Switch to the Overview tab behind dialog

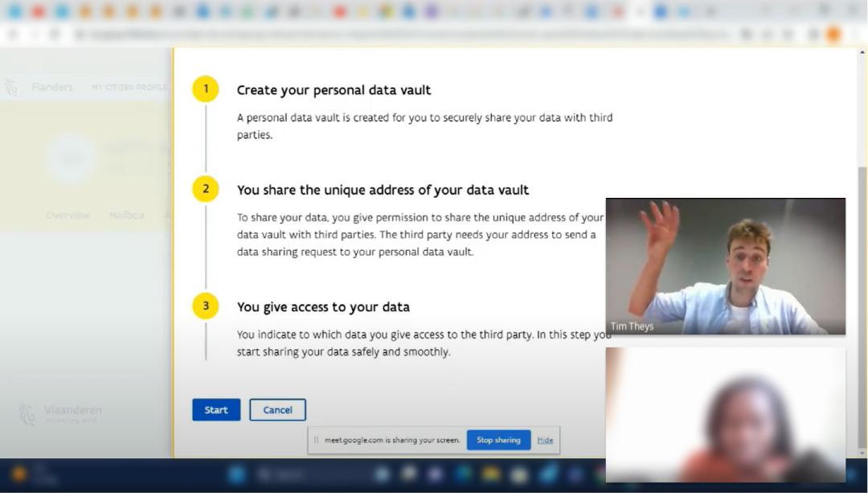(x=68, y=215)
